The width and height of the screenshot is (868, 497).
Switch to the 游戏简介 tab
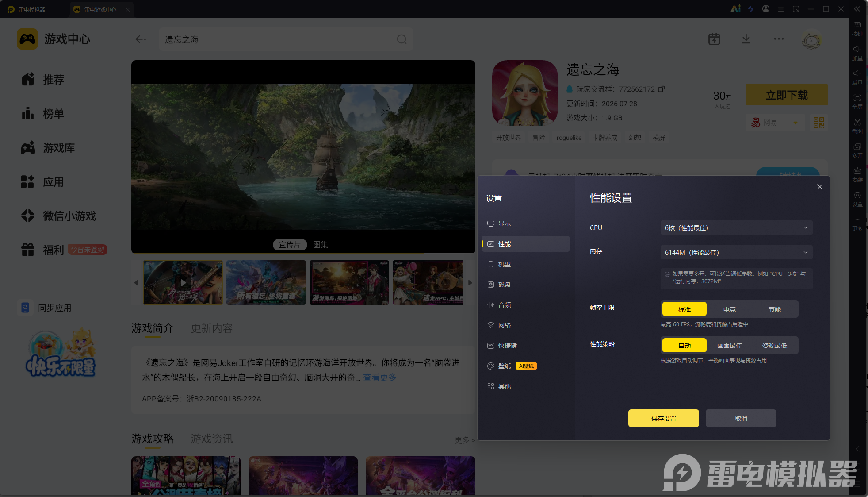tap(153, 328)
